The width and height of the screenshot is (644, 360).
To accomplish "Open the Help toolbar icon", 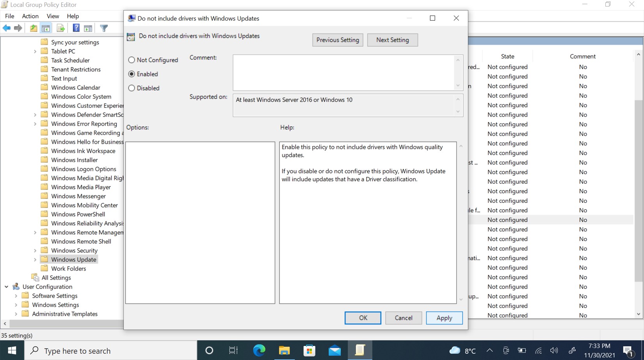I will coord(76,28).
